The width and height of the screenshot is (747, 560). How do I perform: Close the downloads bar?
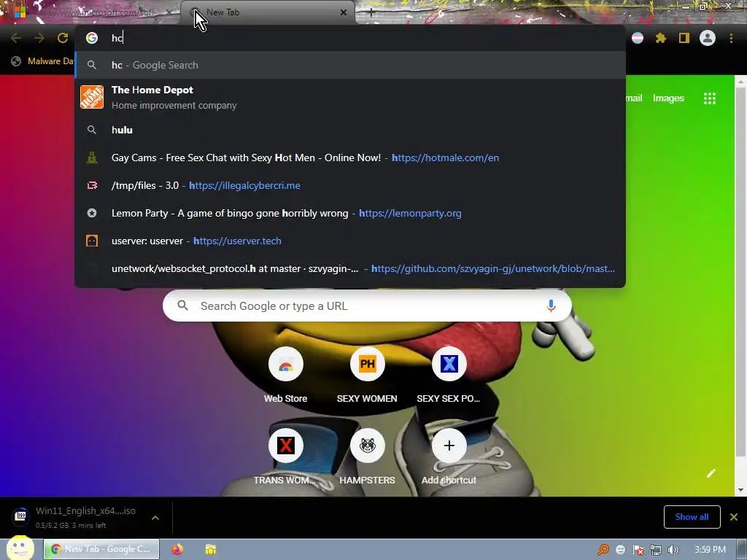pyautogui.click(x=734, y=517)
